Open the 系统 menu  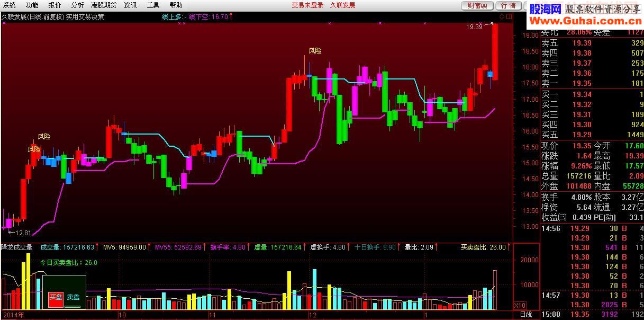[10, 5]
